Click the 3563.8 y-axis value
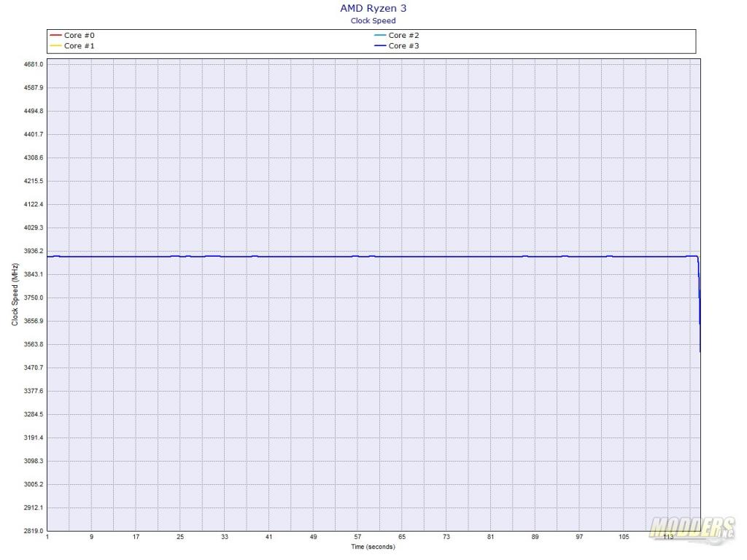The image size is (747, 560). pyautogui.click(x=34, y=344)
